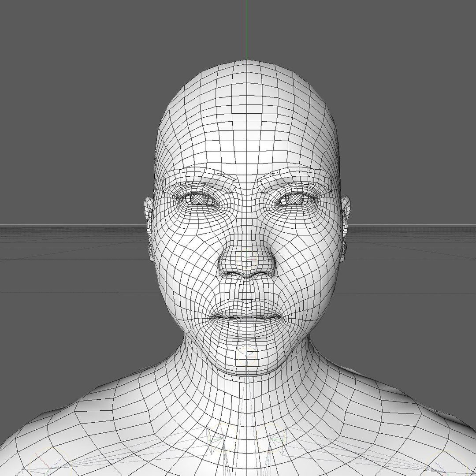Click the ear mesh on the right side
The width and height of the screenshot is (476, 476).
(x=346, y=229)
